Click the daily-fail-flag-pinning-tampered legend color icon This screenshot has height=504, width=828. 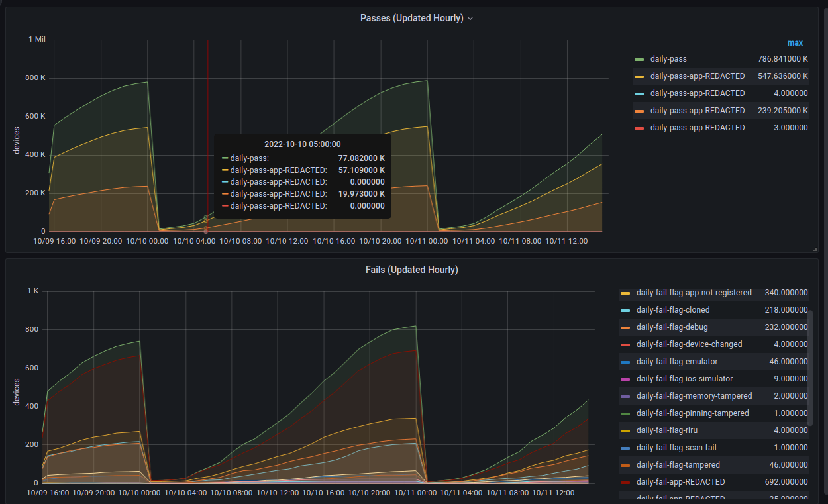tap(625, 413)
